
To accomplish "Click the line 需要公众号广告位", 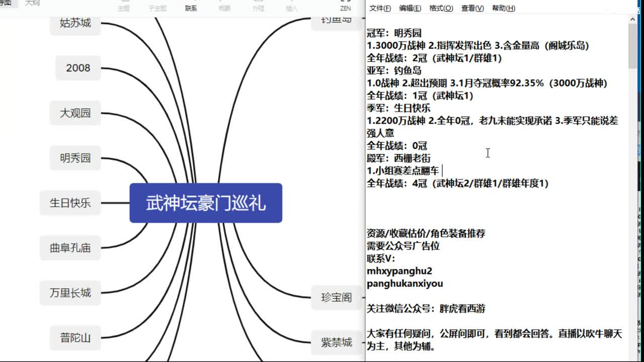I will (x=403, y=246).
